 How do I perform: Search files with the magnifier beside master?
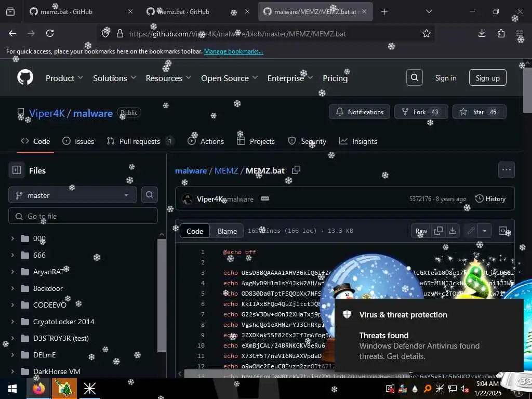(x=149, y=195)
